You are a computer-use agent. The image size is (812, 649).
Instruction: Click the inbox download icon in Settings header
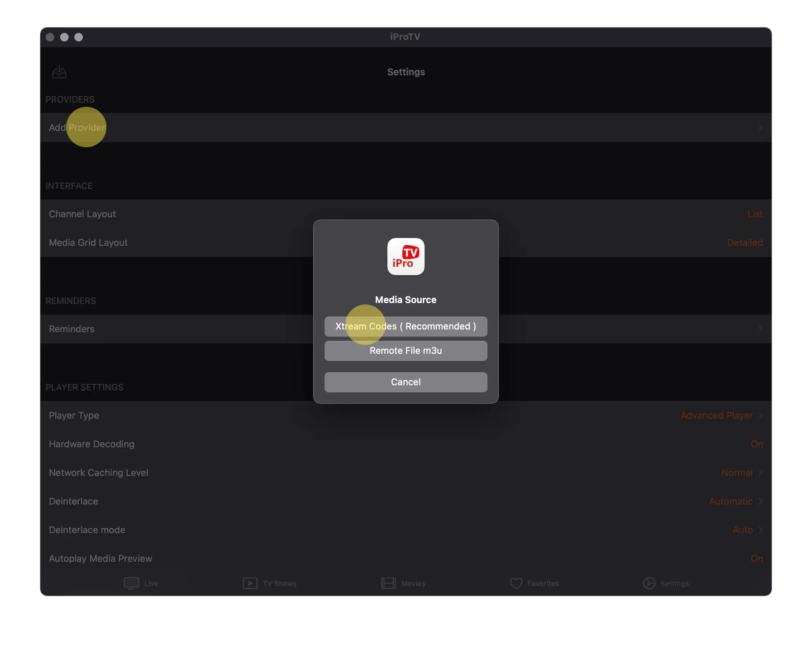tap(59, 71)
